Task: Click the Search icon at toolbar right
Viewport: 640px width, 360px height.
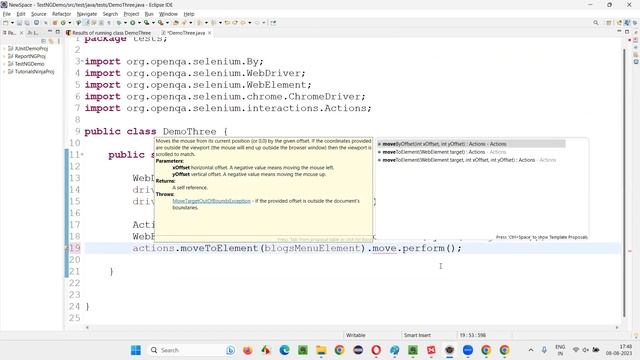Action: point(596,23)
